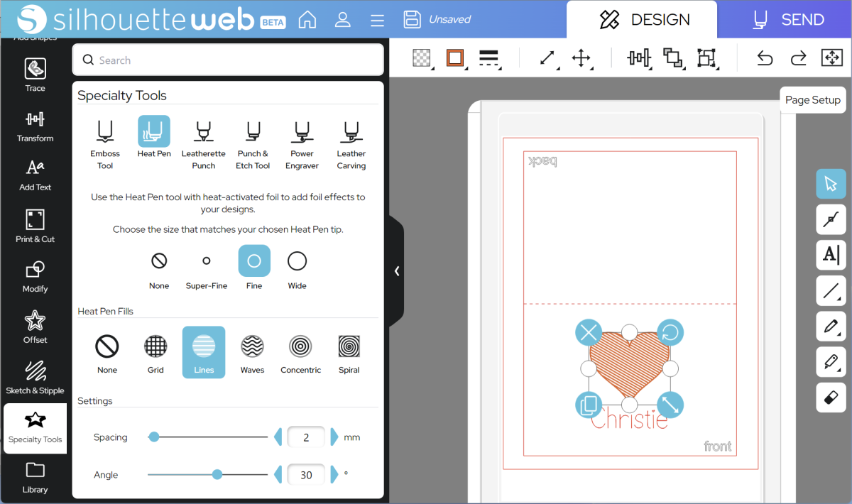The height and width of the screenshot is (504, 852).
Task: Click the Angle value input box
Action: click(306, 475)
